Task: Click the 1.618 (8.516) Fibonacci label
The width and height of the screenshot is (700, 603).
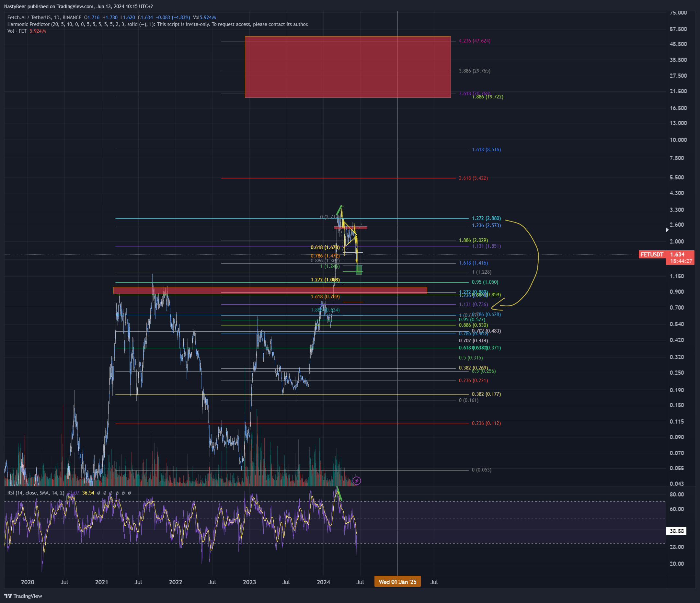Action: point(486,150)
